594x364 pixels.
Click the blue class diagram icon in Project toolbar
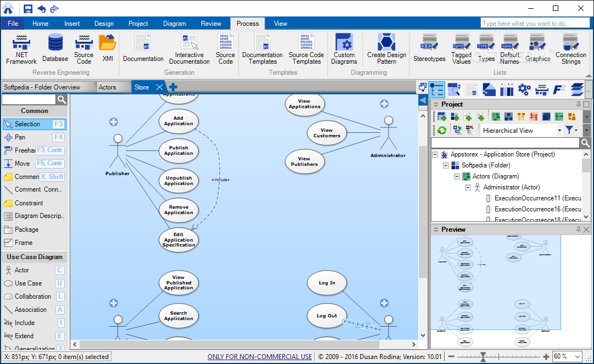point(508,116)
